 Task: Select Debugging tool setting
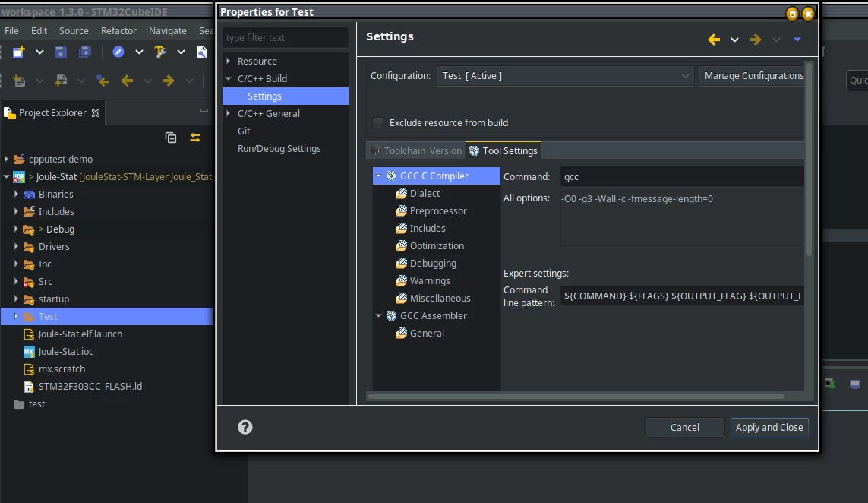tap(433, 263)
